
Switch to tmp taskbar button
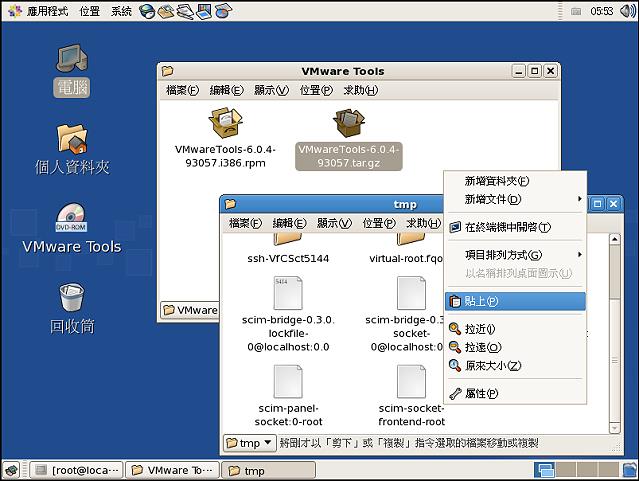point(269,470)
